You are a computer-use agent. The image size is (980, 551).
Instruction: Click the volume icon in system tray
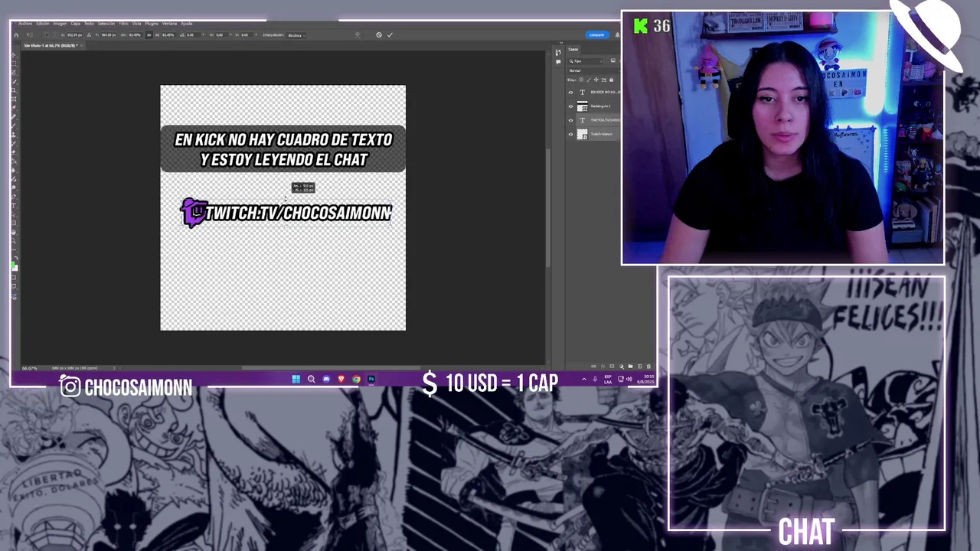629,379
